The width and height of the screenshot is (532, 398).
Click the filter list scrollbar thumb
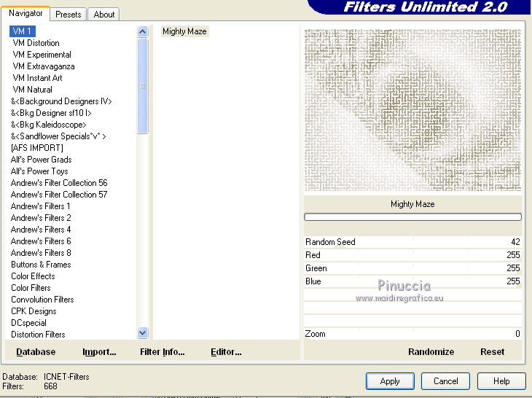click(143, 86)
